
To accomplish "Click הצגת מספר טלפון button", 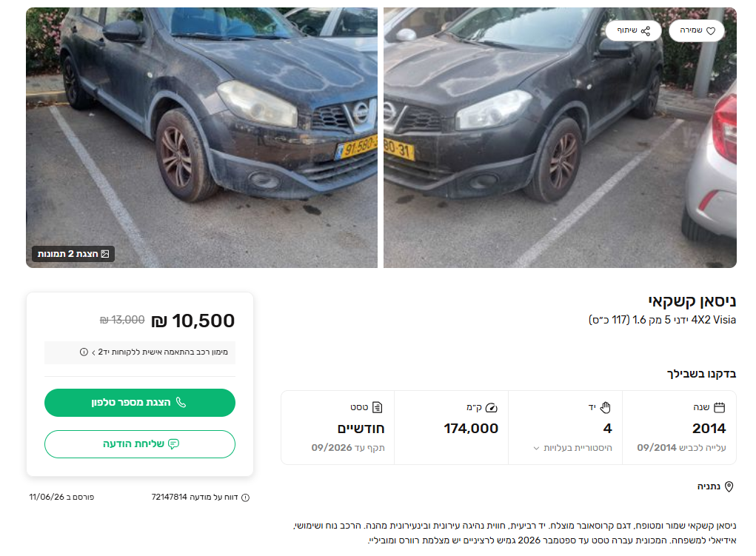I will pos(140,403).
